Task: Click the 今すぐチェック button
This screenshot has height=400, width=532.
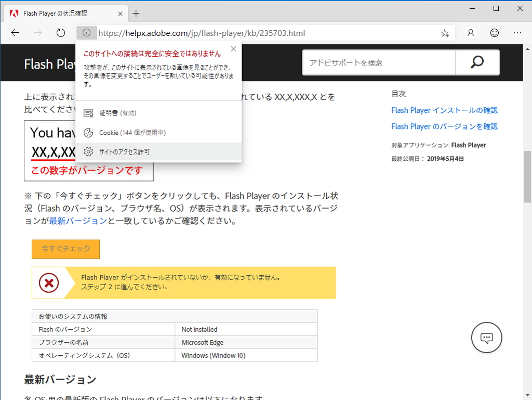Action: (x=65, y=249)
